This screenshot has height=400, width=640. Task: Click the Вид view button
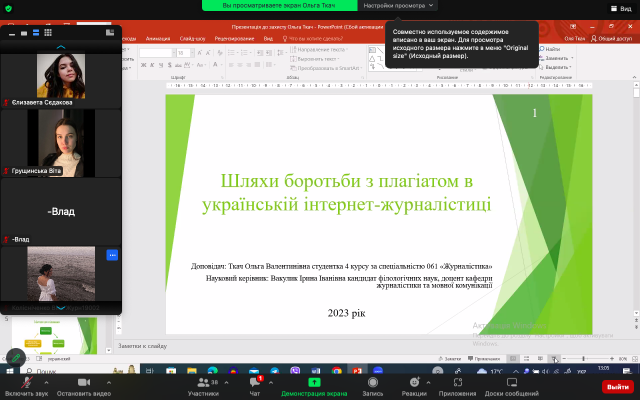click(x=621, y=6)
